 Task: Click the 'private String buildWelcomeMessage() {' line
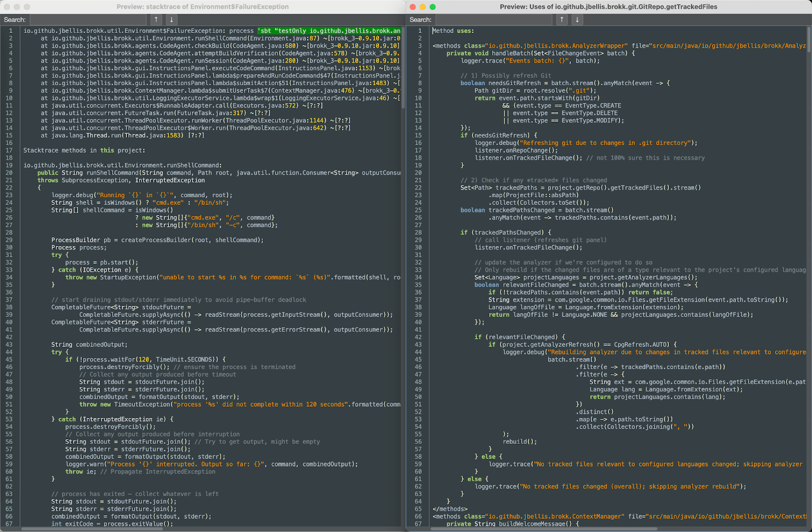pyautogui.click(x=513, y=524)
